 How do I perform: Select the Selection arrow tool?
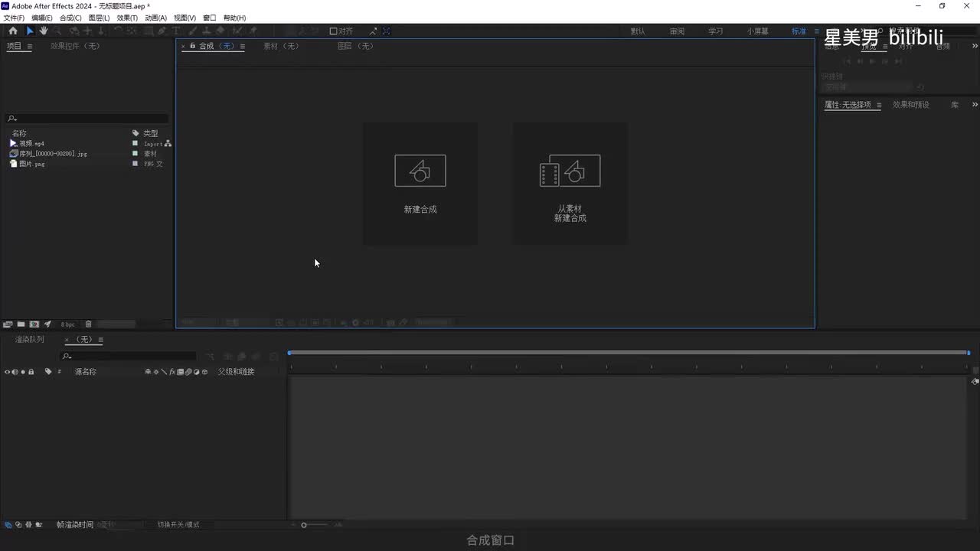pos(30,31)
